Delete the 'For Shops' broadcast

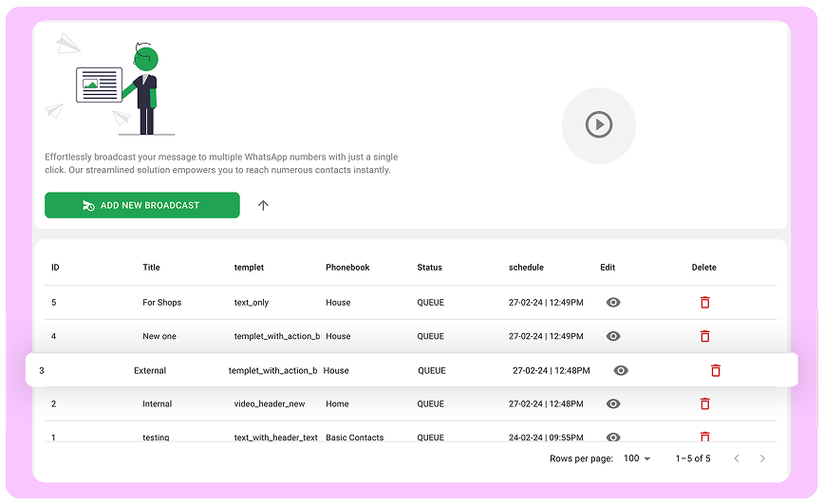[704, 302]
